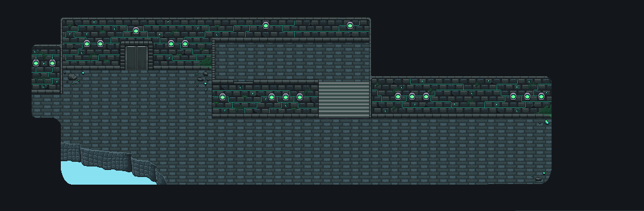This screenshot has height=211, width=644.
Task: Click the metal double door
Action: pos(136,57)
